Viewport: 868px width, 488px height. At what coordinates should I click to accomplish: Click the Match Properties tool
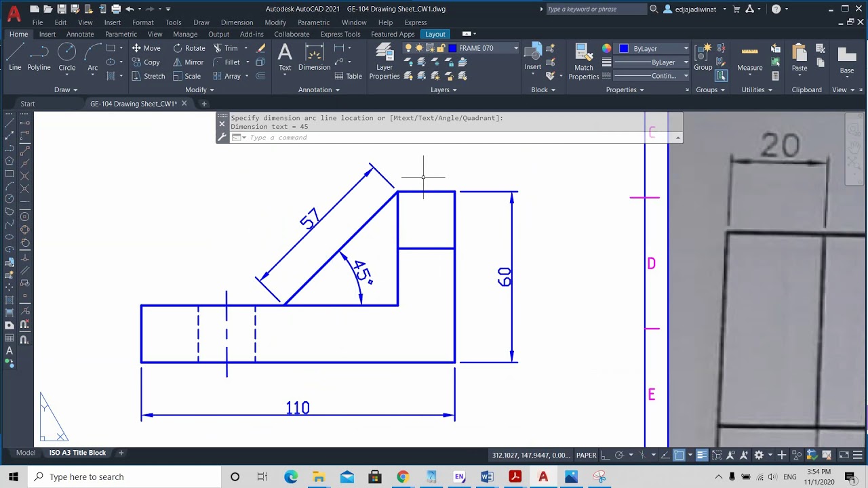(x=584, y=61)
